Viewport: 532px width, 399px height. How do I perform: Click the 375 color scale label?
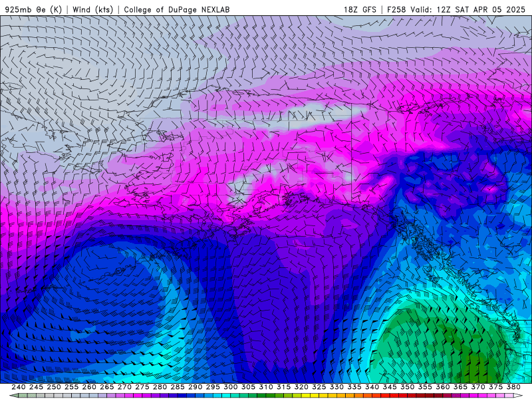(495, 387)
